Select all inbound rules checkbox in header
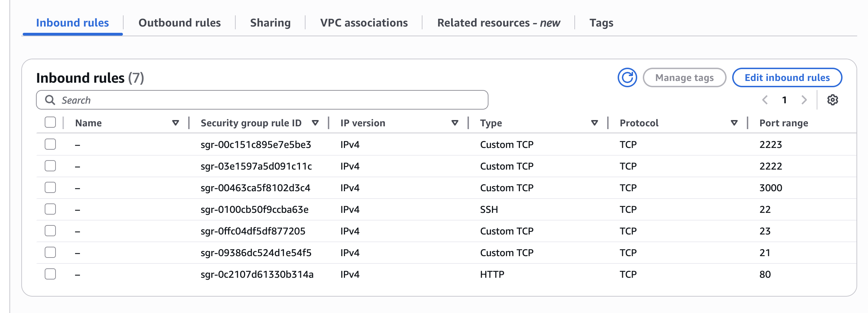868x313 pixels. 50,122
